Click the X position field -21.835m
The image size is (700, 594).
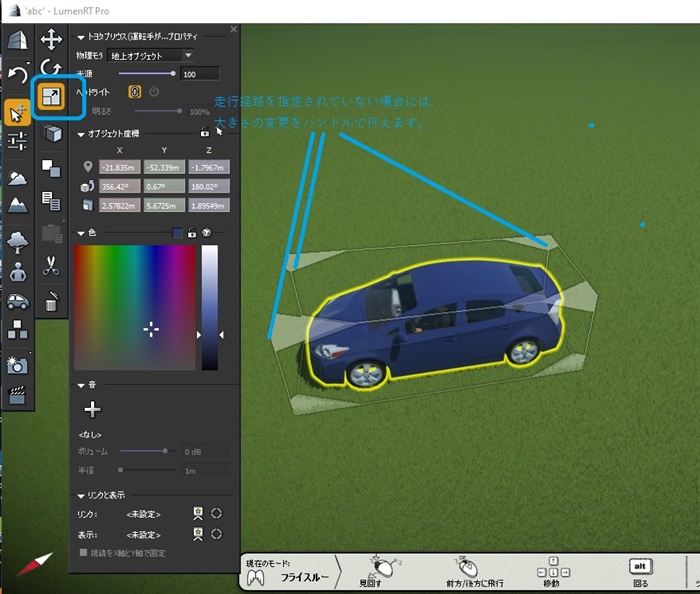pyautogui.click(x=119, y=167)
